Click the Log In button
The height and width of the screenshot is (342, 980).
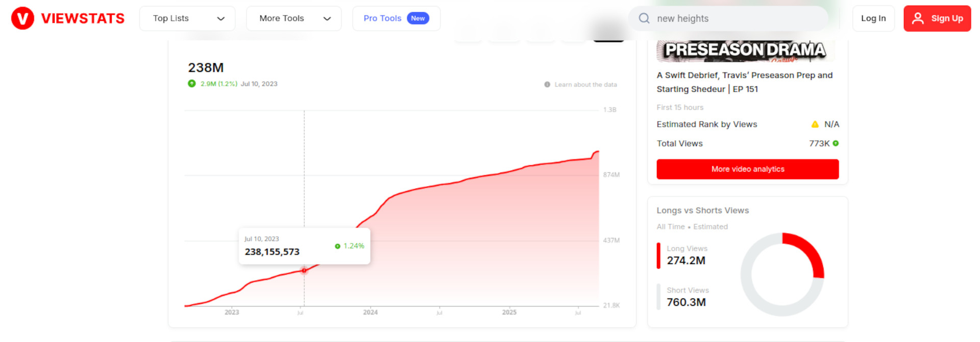tap(873, 18)
